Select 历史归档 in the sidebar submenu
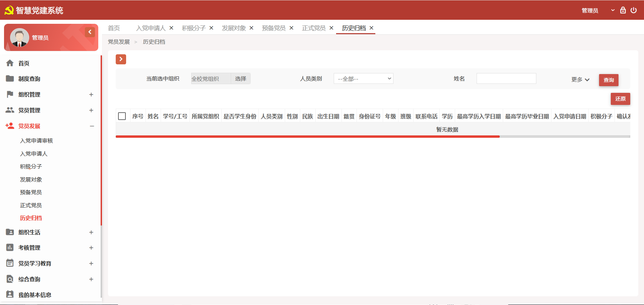The width and height of the screenshot is (644, 305). pos(31,218)
